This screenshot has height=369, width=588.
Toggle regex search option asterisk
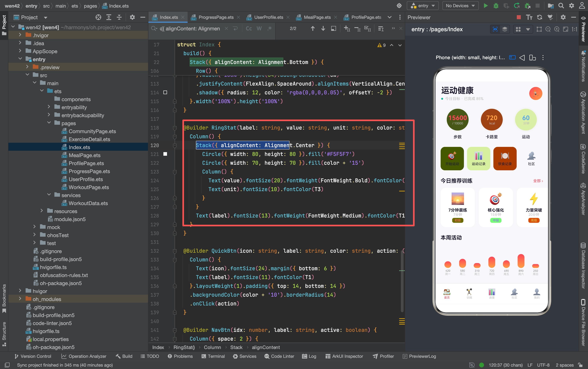point(269,29)
